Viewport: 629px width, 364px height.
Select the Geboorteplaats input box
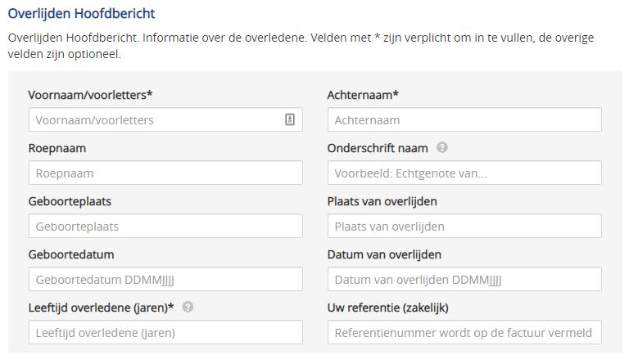coord(165,226)
